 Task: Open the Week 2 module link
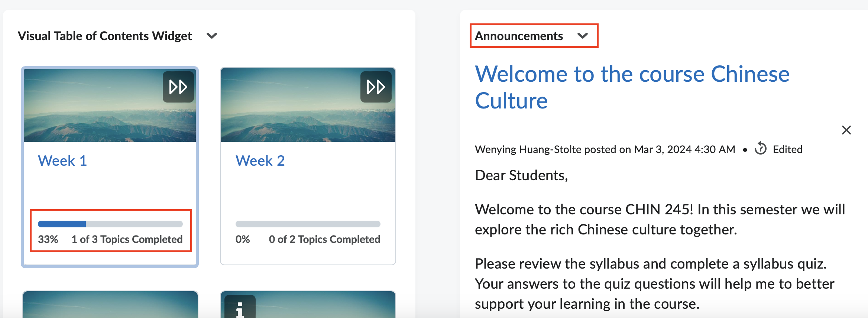pos(260,161)
